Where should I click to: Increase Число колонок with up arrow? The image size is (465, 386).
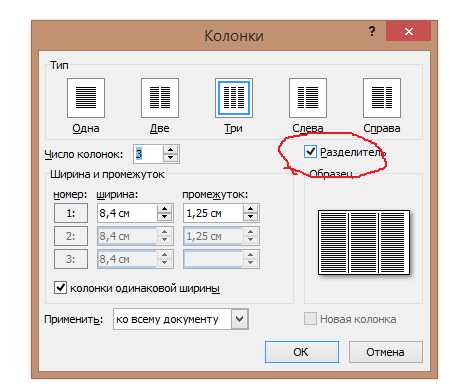pos(171,150)
